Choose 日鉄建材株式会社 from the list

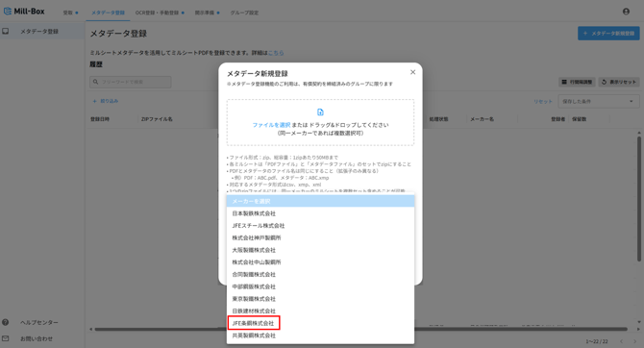click(320, 311)
